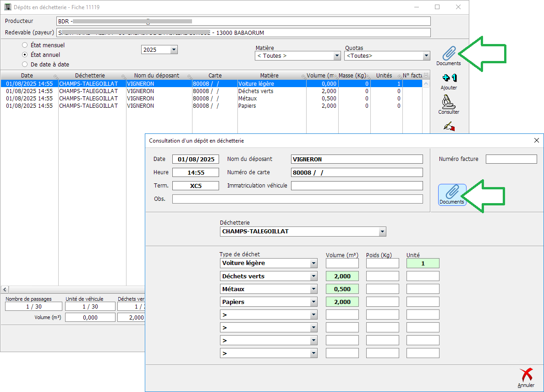Click the app icon in the title bar
Viewport: 544px width, 392px height.
coord(8,7)
